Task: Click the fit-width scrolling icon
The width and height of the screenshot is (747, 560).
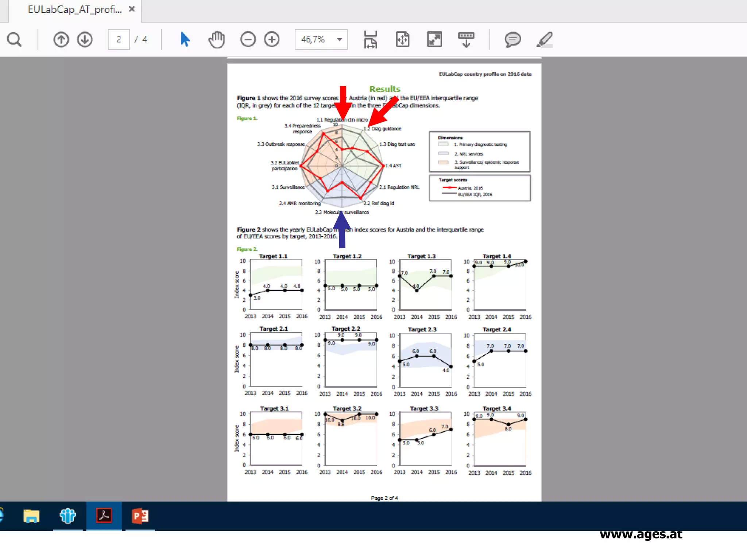Action: 370,39
